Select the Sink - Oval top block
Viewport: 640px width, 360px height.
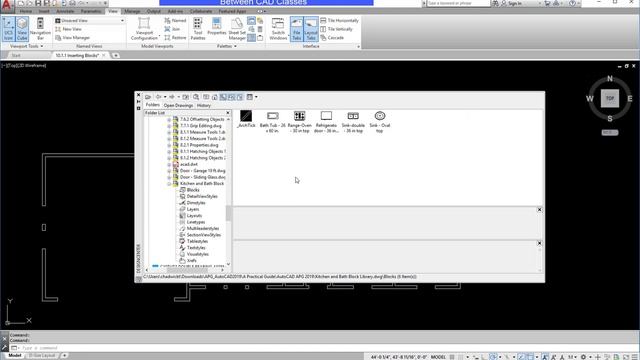(x=380, y=122)
